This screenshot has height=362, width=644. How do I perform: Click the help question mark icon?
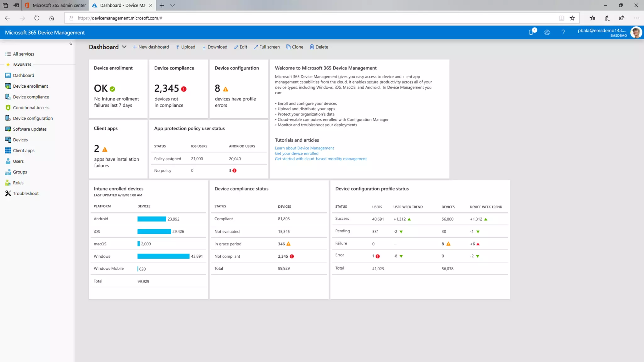click(563, 32)
